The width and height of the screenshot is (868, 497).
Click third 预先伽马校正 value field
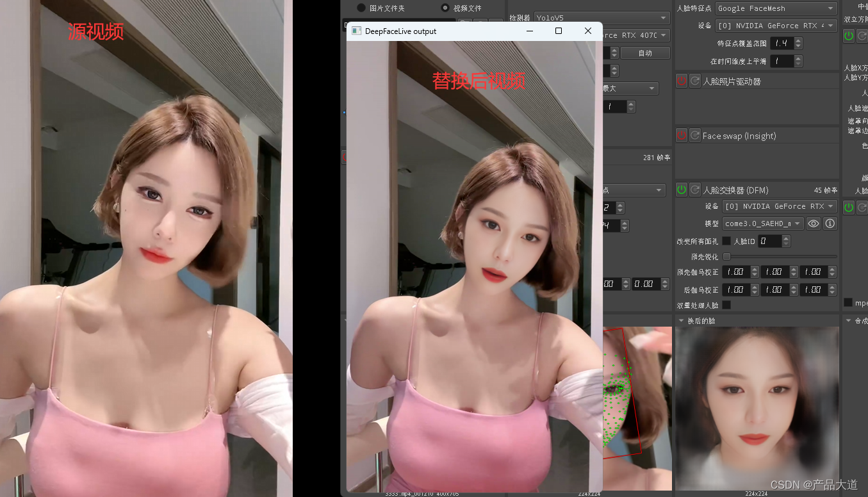pyautogui.click(x=814, y=272)
